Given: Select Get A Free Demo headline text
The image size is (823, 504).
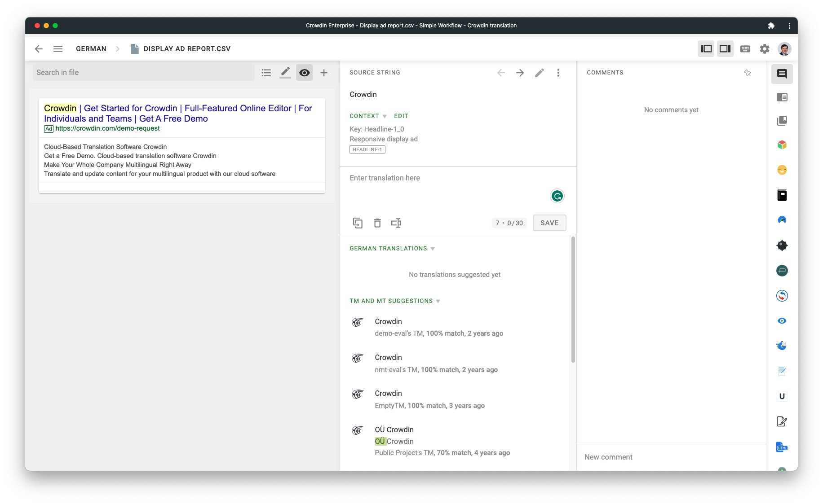Looking at the screenshot, I should 173,119.
